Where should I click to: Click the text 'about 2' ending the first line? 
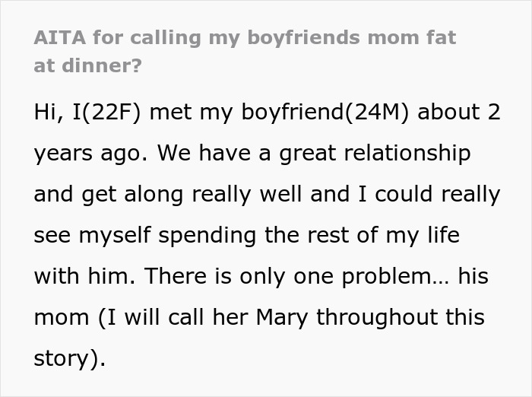[460, 112]
